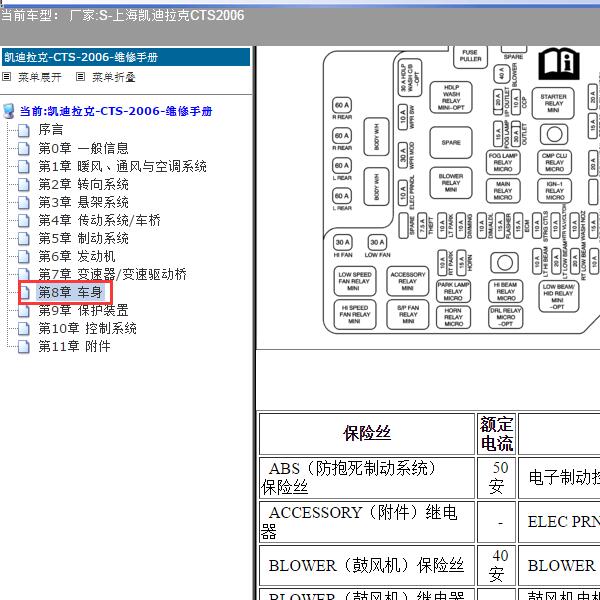
Task: Click the 菜单展开 expand-menu button
Action: pos(40,77)
